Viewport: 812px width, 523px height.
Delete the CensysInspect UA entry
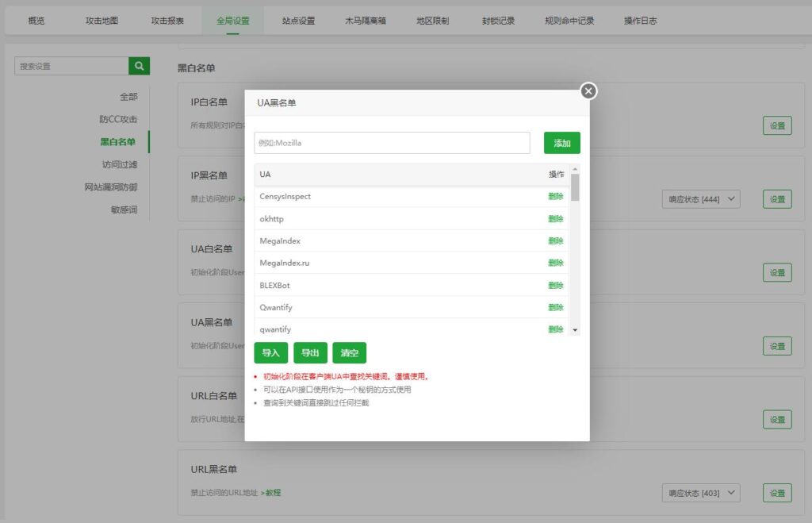[556, 197]
